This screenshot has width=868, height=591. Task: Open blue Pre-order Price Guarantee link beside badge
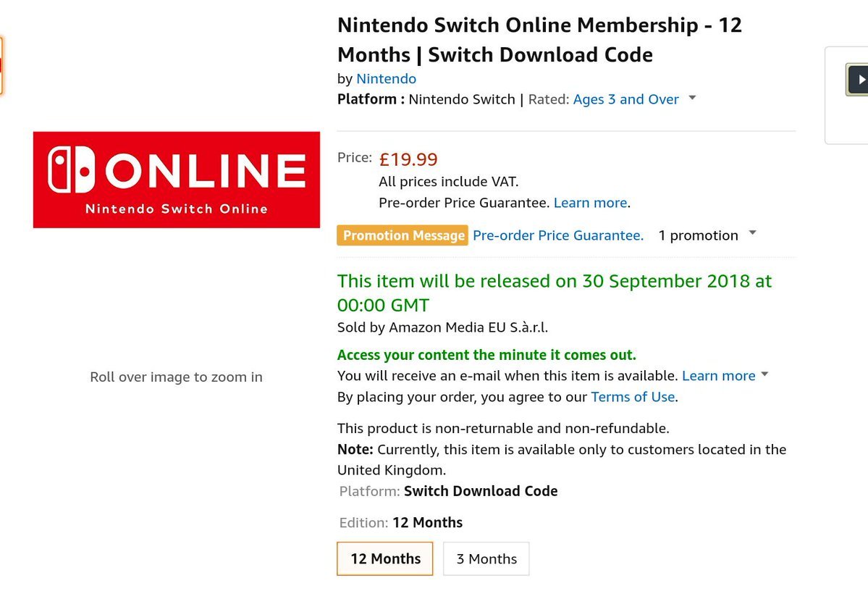pyautogui.click(x=557, y=235)
